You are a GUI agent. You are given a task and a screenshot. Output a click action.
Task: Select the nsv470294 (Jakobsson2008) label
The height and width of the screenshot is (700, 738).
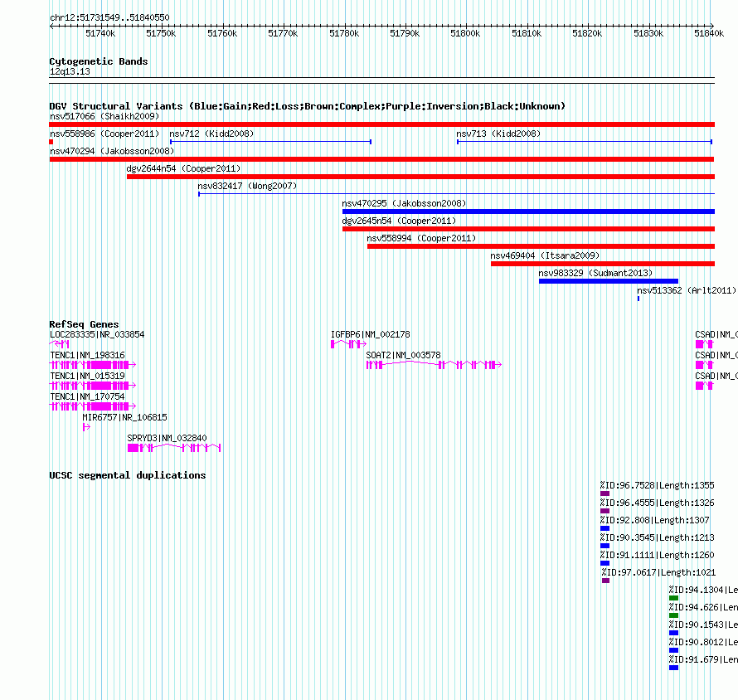112,151
